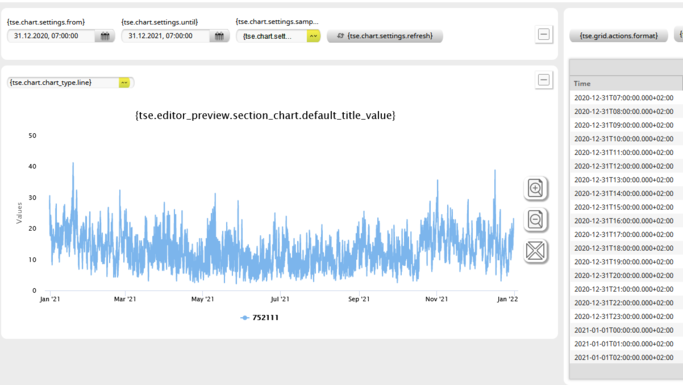Select row 2020-12-31T08:00:00.000+02:00

(626, 111)
